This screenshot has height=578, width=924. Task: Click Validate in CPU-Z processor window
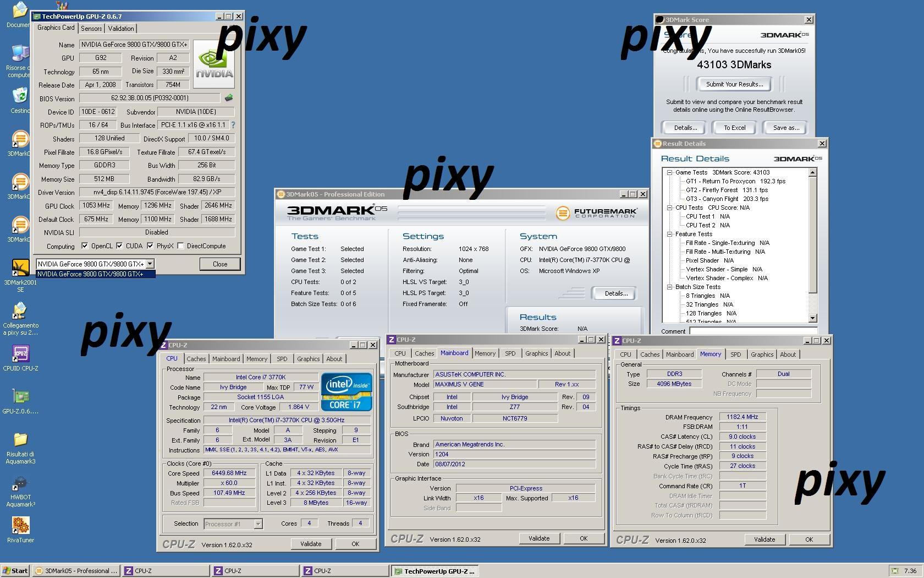pyautogui.click(x=311, y=544)
